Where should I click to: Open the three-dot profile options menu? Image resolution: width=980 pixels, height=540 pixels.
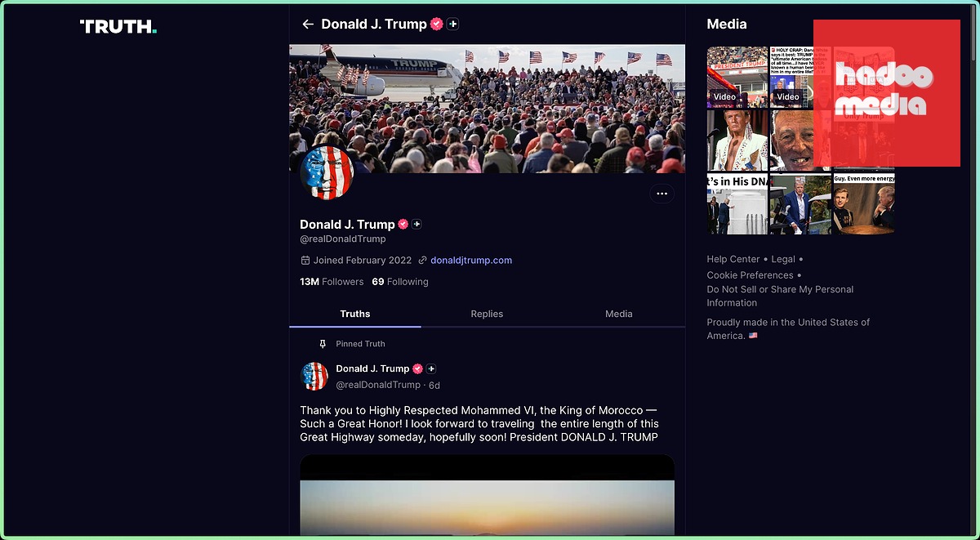[x=661, y=194]
